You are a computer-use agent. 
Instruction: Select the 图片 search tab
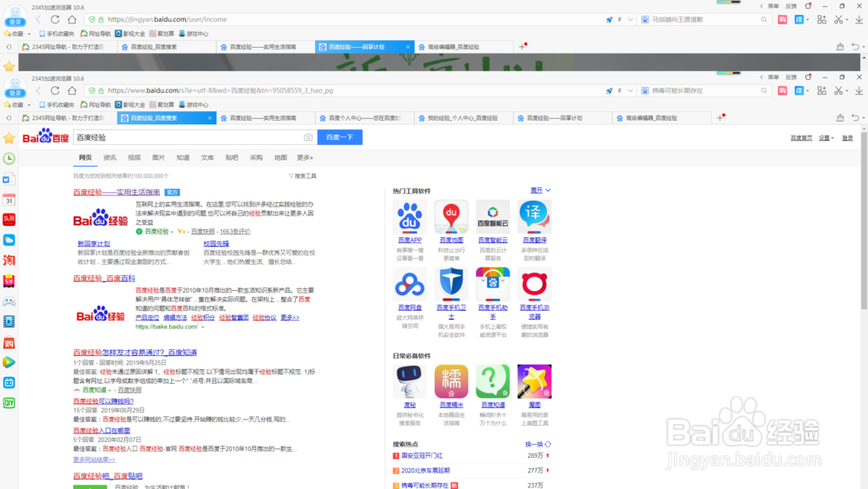pyautogui.click(x=158, y=158)
